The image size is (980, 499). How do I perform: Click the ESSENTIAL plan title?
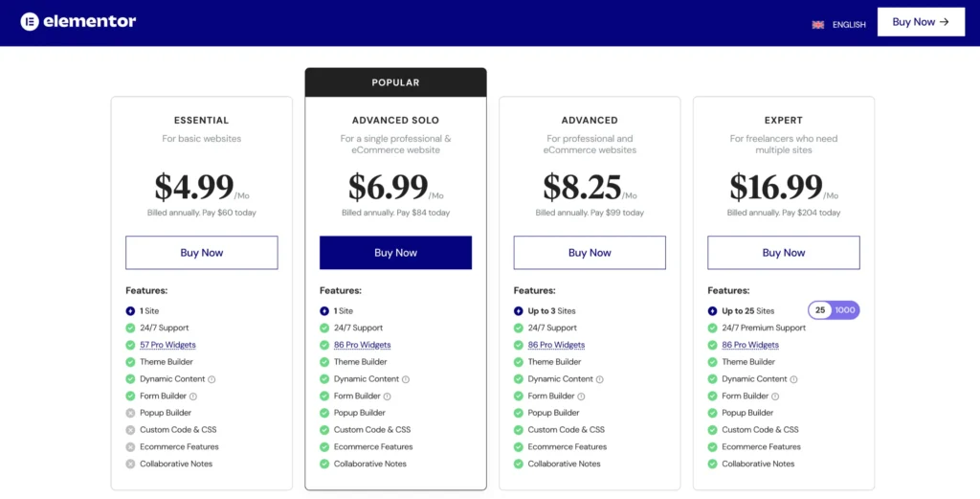pyautogui.click(x=202, y=120)
